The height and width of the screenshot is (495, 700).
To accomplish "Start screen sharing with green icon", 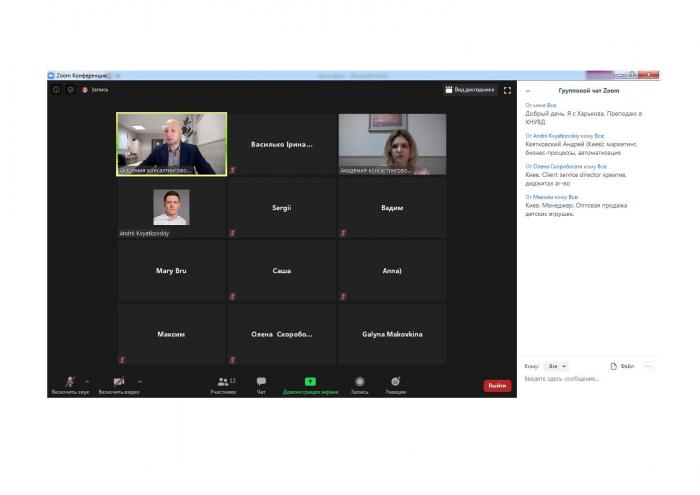I will [310, 382].
